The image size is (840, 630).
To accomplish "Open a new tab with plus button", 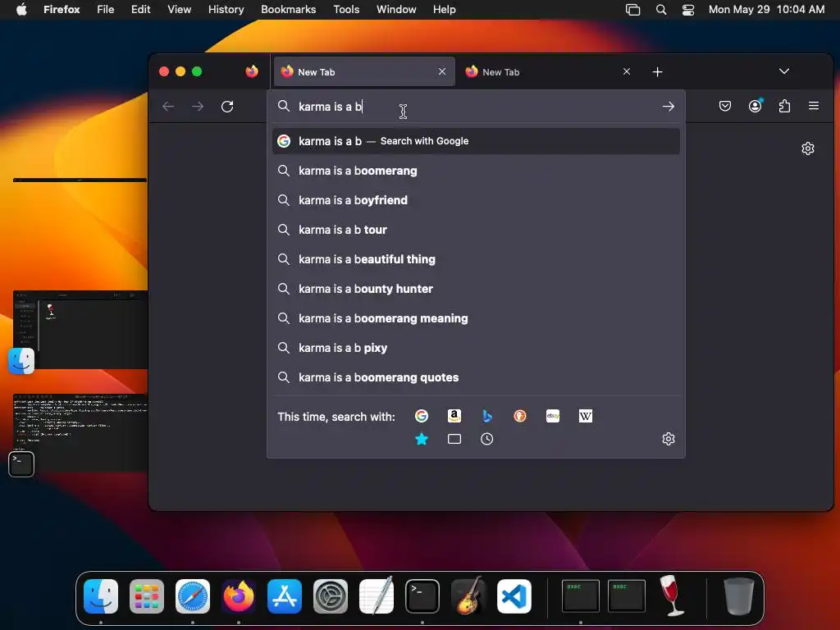I will pyautogui.click(x=657, y=72).
